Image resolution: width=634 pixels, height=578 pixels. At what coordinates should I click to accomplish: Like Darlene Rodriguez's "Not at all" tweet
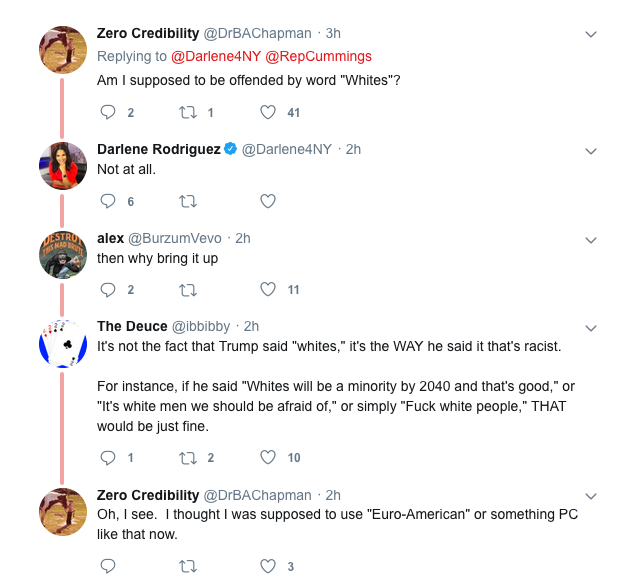point(267,201)
